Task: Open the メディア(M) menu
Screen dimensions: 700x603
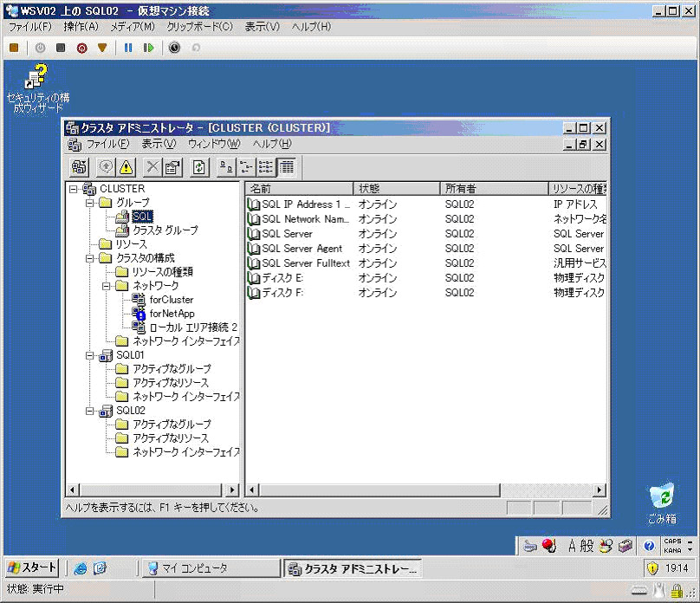Action: pos(132,27)
